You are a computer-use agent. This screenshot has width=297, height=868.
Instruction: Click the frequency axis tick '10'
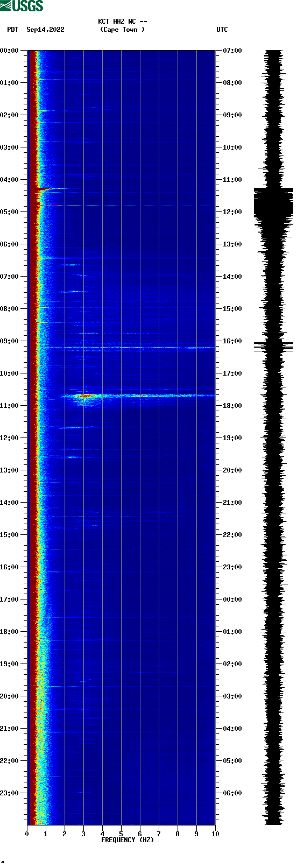point(215,834)
